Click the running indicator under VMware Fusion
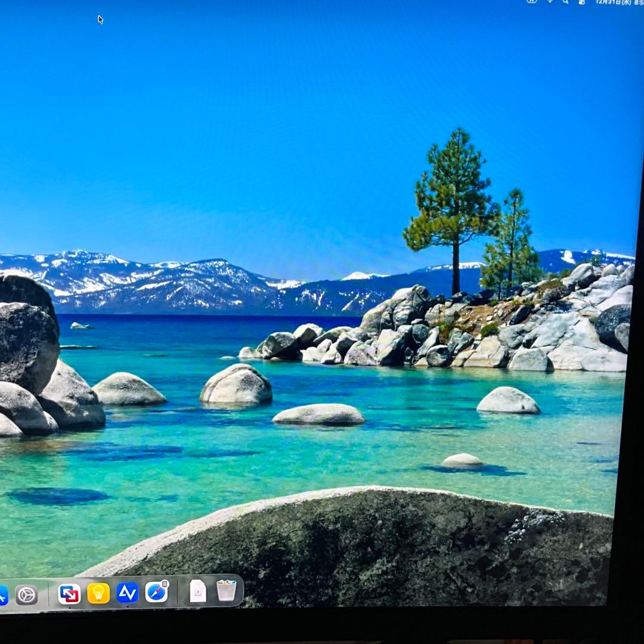Viewport: 644px width, 644px height. coord(70,608)
